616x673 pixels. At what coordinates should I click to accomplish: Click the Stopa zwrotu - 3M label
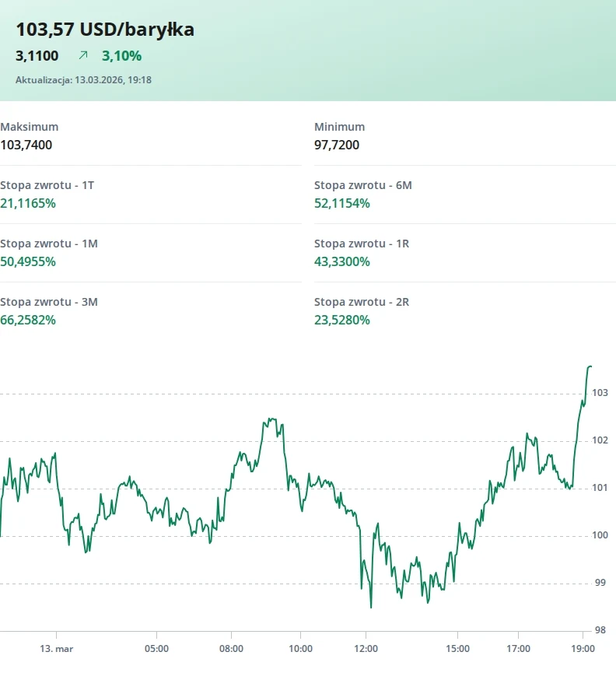pyautogui.click(x=49, y=302)
